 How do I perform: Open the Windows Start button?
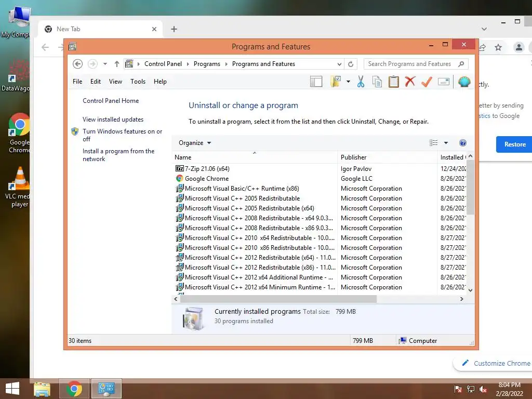[x=12, y=389]
